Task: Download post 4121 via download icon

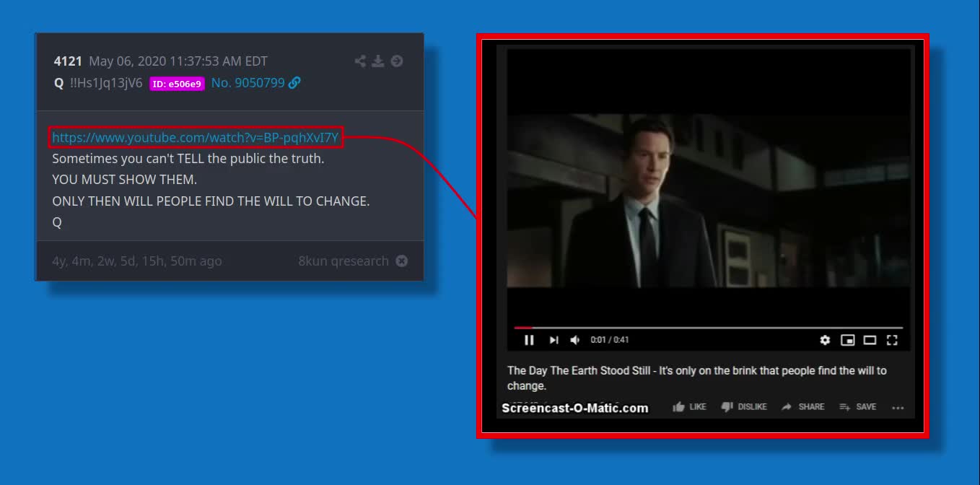Action: click(x=378, y=61)
